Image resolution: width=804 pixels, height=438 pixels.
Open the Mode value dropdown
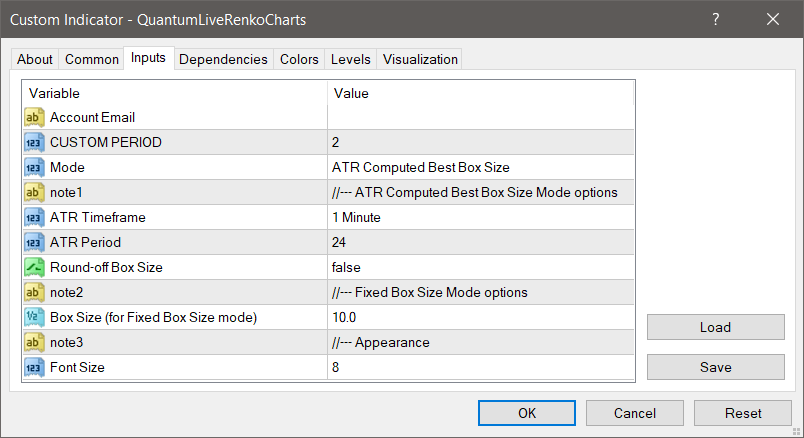[480, 167]
